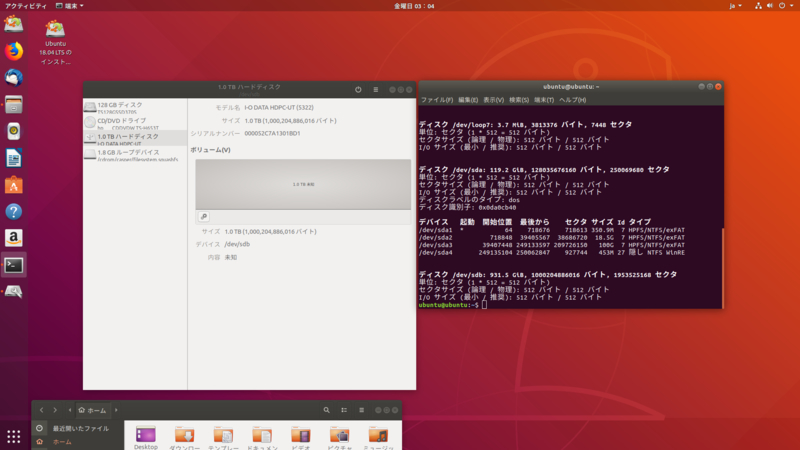Click the volume speaker icon in top bar

coord(769,6)
